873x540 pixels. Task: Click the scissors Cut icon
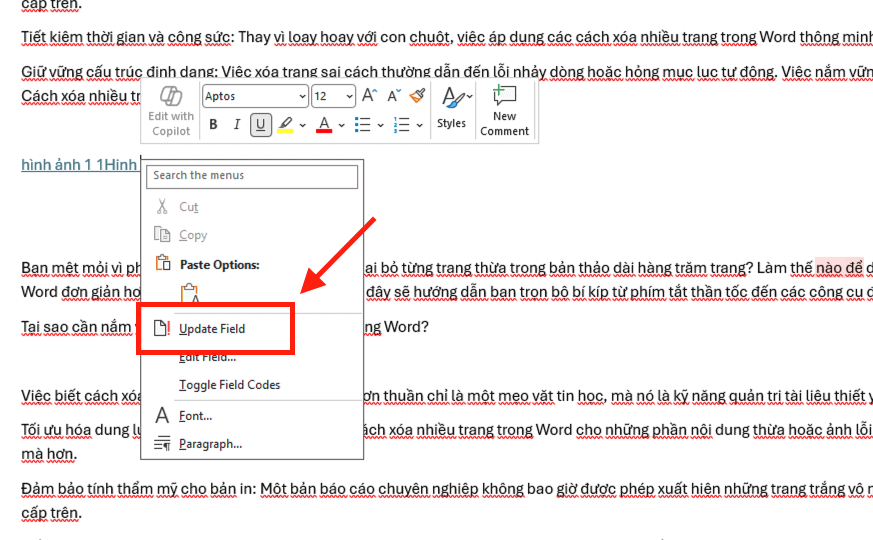[162, 207]
